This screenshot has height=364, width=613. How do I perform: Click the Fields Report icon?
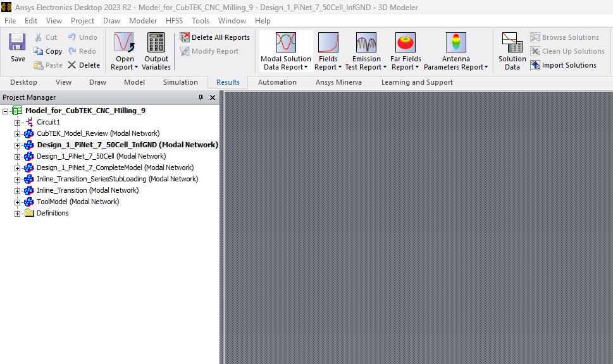pyautogui.click(x=328, y=42)
